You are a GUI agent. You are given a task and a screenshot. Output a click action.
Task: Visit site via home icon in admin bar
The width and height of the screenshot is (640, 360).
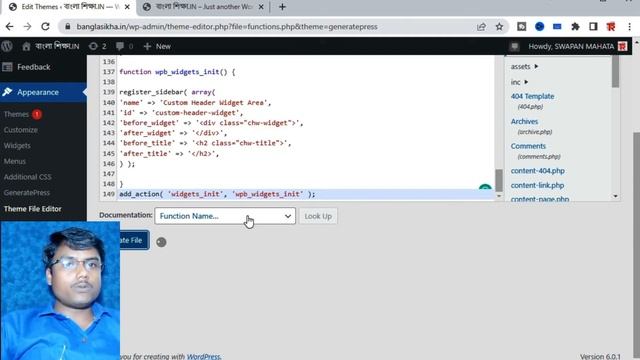26,46
